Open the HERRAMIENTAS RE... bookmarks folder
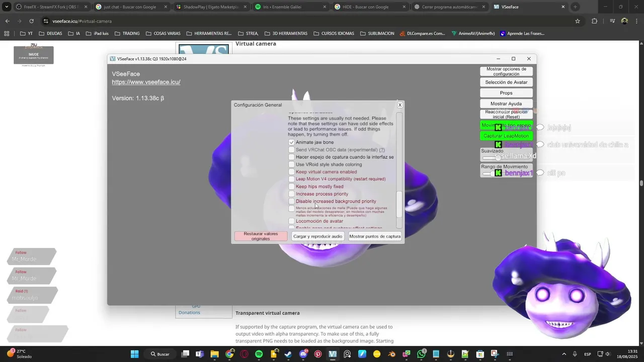Screen dimensions: 644x362 pyautogui.click(x=208, y=34)
